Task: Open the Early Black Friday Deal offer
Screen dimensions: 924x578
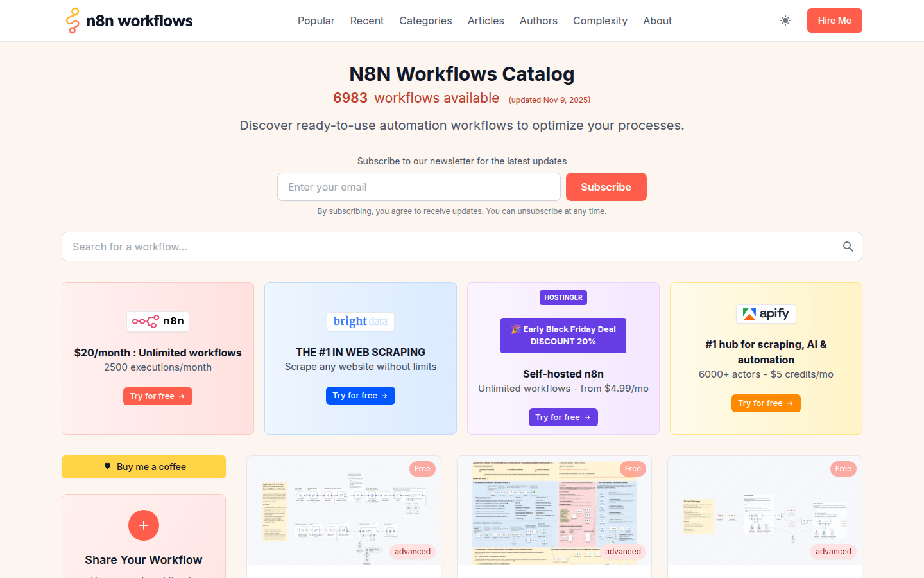Action: [563, 335]
